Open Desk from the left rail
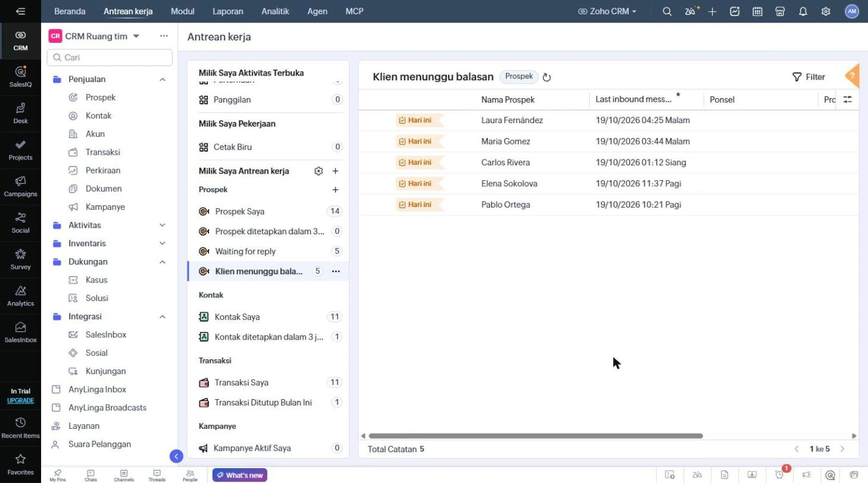868x483 pixels. 20,113
